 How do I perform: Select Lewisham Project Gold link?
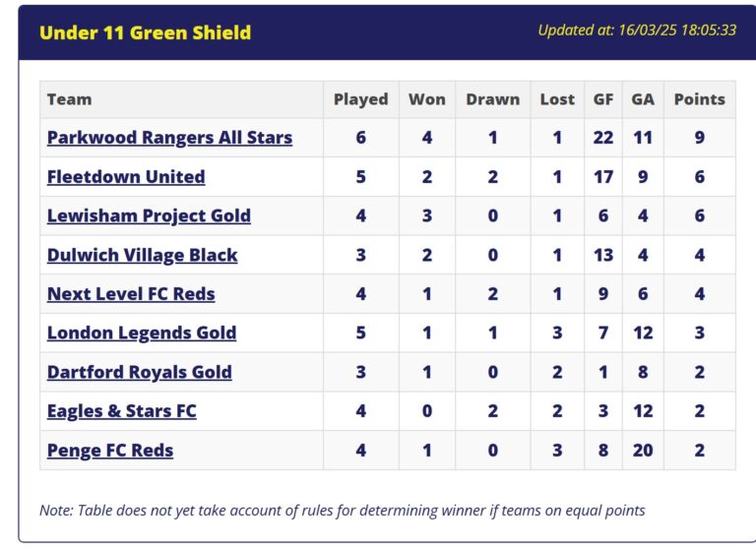(149, 215)
